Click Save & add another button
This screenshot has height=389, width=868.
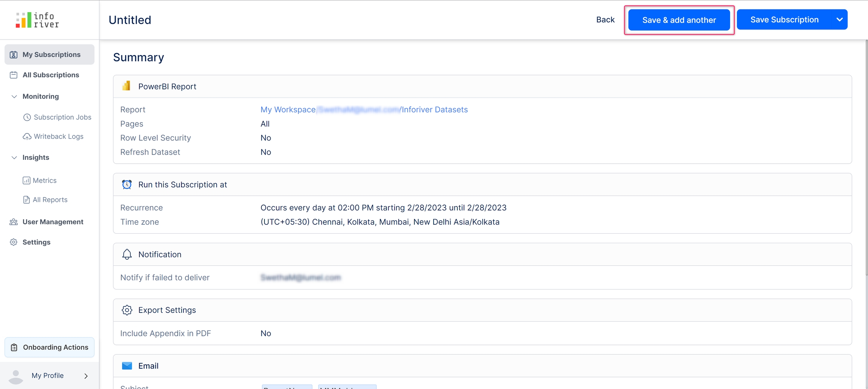pyautogui.click(x=679, y=20)
